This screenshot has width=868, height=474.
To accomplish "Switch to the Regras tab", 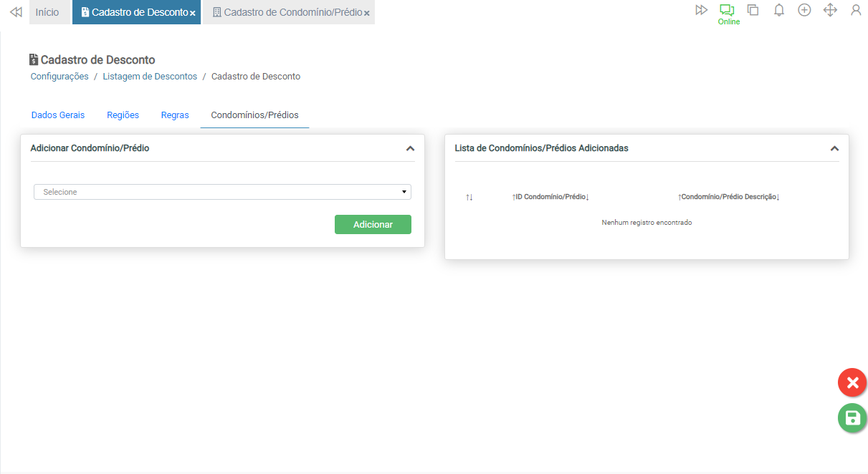I will (175, 115).
